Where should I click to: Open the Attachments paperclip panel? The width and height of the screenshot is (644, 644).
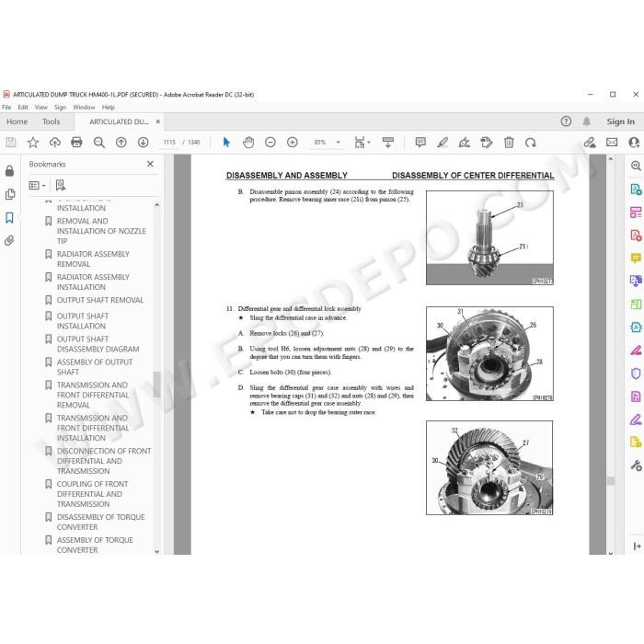click(x=9, y=240)
